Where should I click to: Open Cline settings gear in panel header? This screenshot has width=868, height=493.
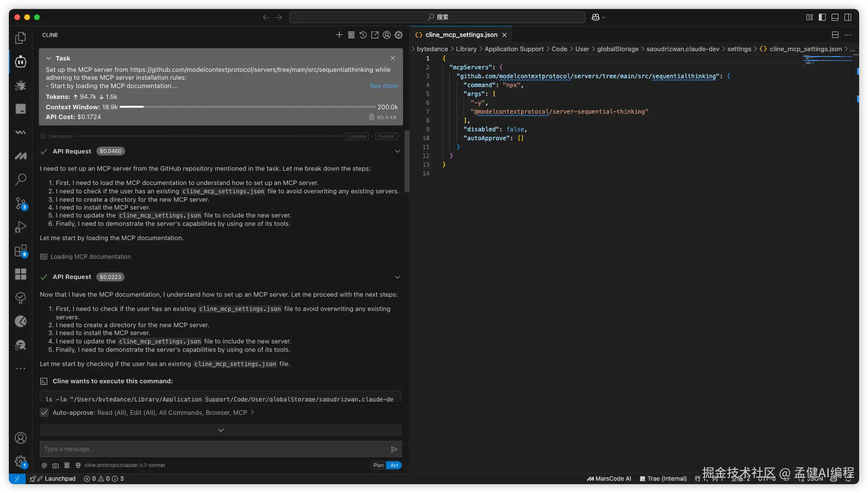[399, 35]
